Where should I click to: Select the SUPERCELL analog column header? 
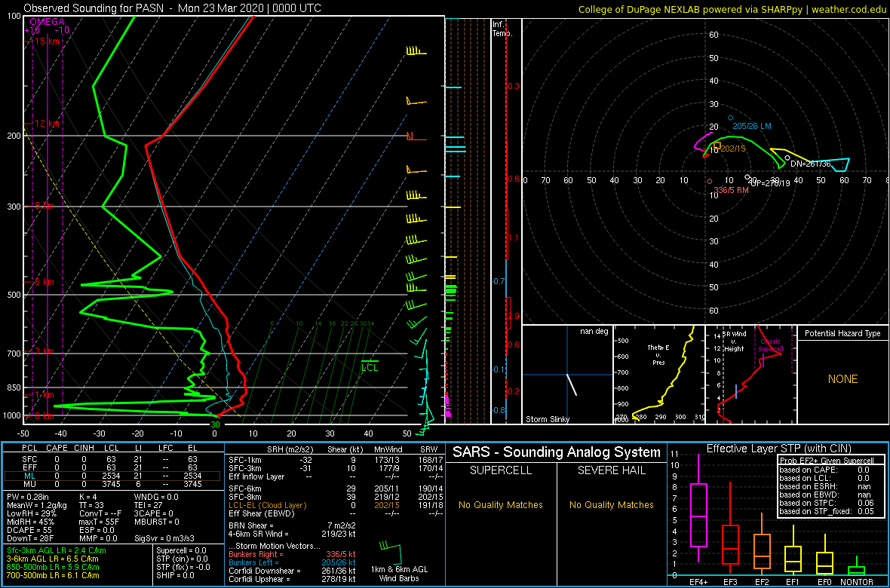[x=501, y=470]
